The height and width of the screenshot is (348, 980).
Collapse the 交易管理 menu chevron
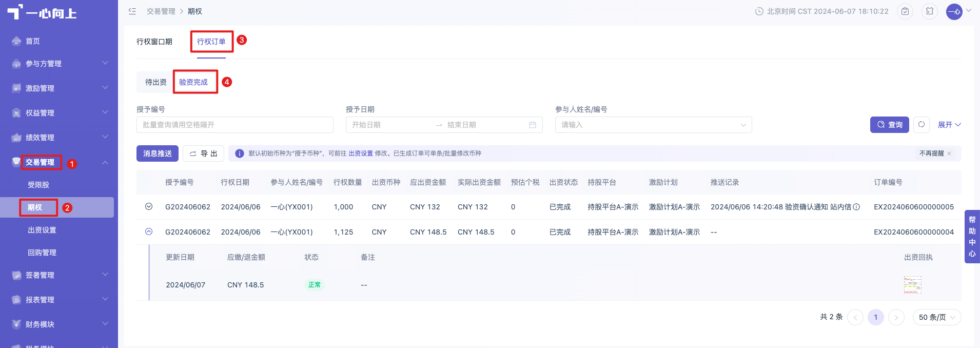[x=105, y=162]
